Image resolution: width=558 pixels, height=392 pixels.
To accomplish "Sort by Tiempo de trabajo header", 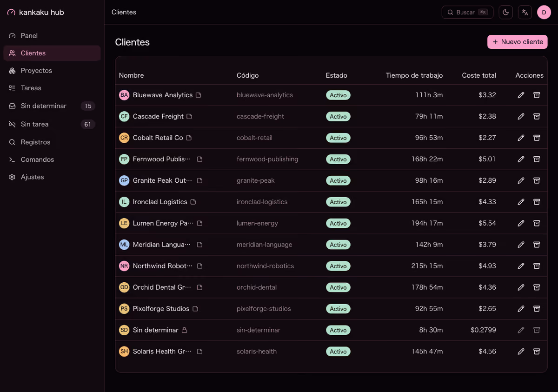I will tap(414, 75).
